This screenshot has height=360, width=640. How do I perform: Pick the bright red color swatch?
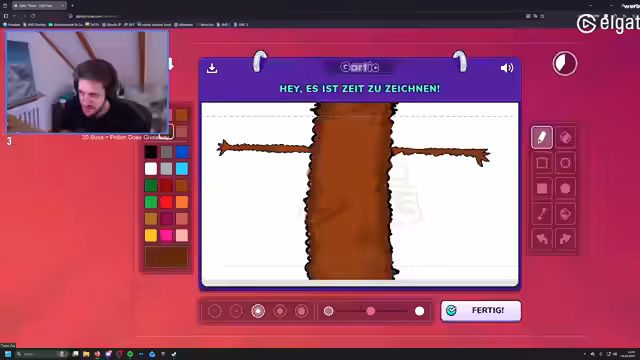(166, 202)
